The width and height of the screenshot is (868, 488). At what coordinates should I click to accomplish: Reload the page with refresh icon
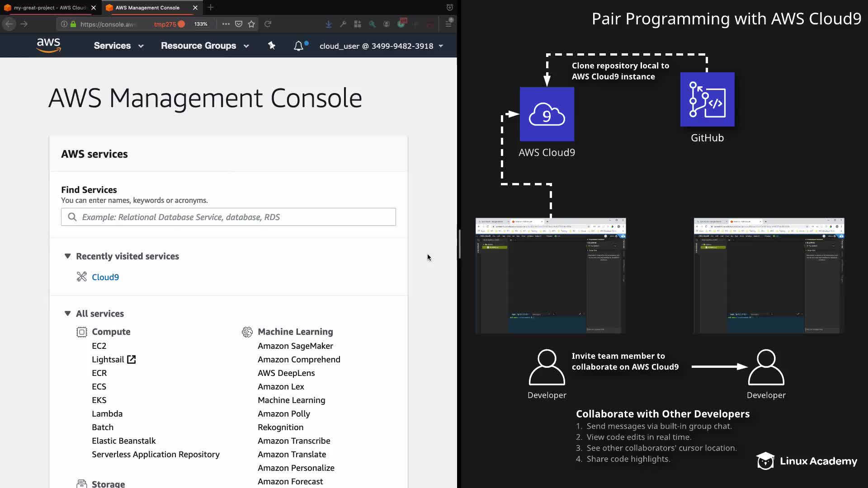pyautogui.click(x=268, y=24)
